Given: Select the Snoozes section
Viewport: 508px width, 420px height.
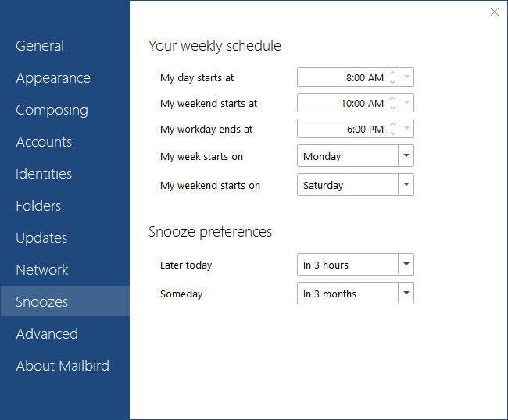Looking at the screenshot, I should pos(65,301).
